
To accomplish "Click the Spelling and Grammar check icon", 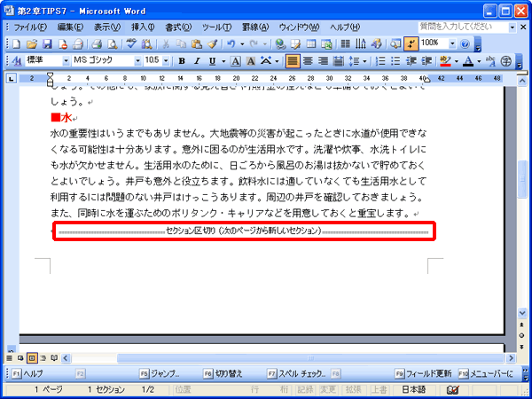I will 130,43.
